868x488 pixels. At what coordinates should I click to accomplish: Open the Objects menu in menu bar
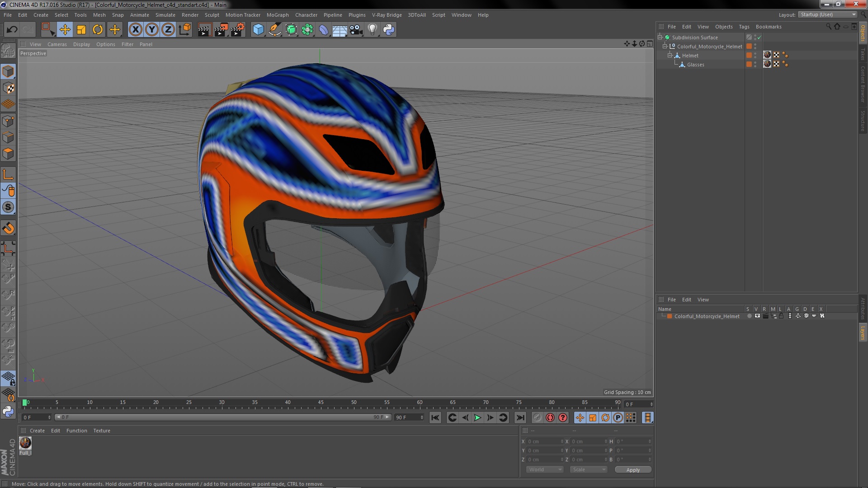722,26
